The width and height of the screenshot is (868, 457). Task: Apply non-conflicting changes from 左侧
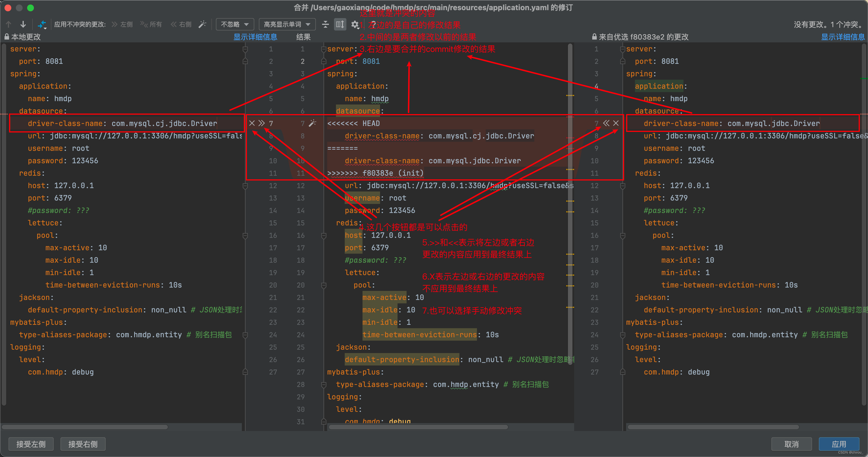pos(122,24)
